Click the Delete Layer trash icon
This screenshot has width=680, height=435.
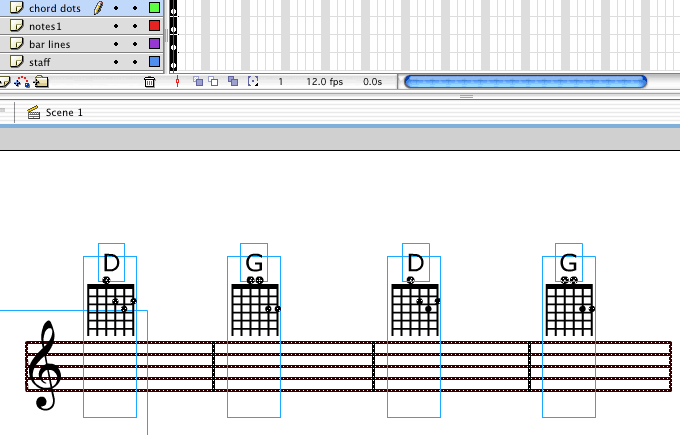coord(149,81)
